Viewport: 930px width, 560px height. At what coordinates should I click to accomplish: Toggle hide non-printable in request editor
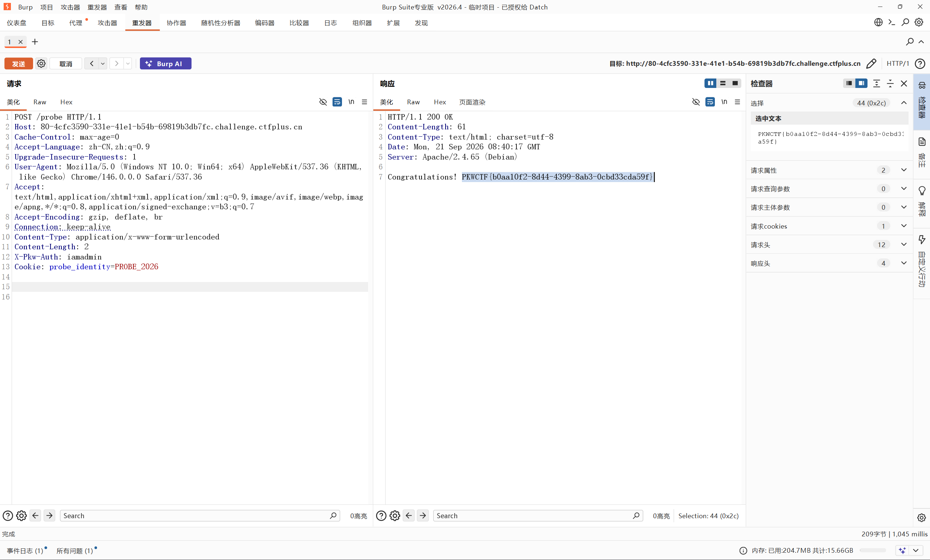(323, 102)
